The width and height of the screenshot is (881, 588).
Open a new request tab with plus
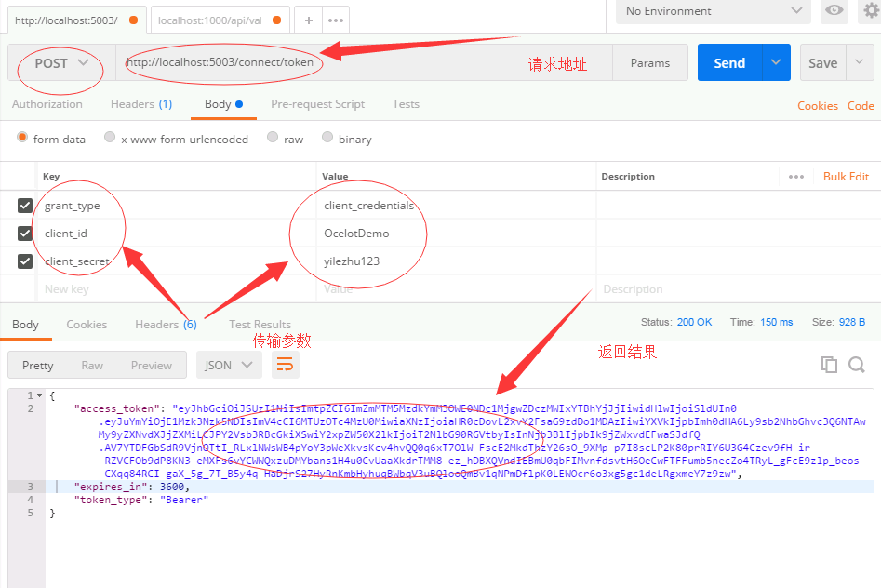[x=309, y=20]
